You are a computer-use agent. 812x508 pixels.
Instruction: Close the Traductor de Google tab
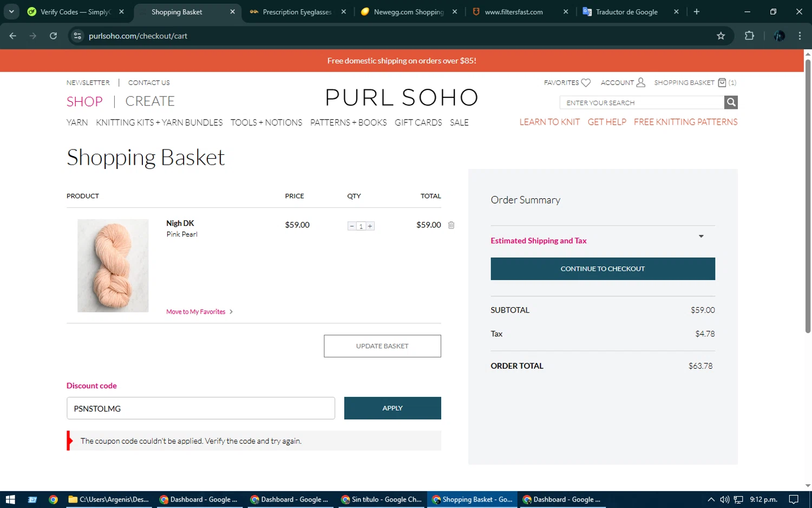[x=676, y=11]
